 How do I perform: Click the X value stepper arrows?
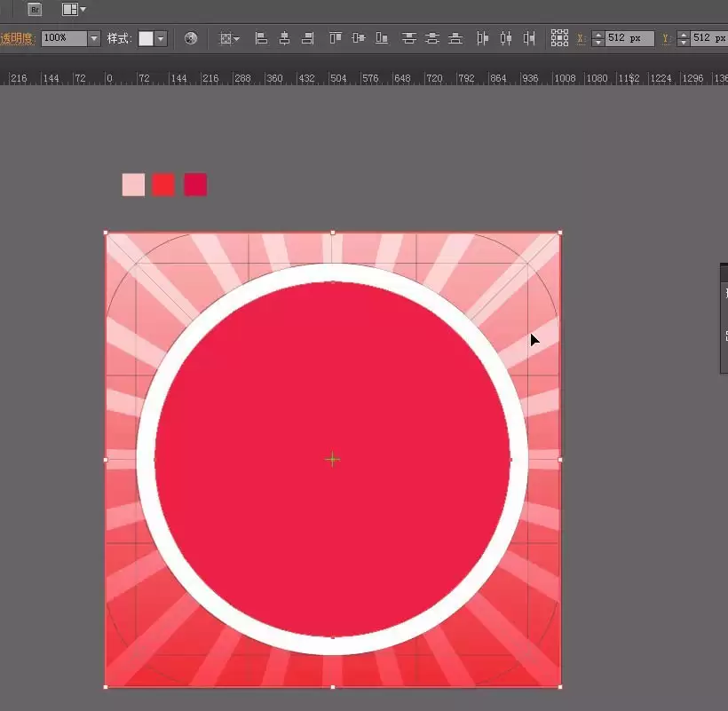tap(598, 38)
